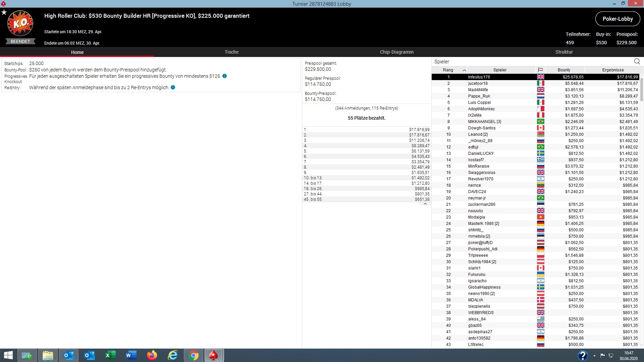
Task: Select player jucetoor18 row
Action: pyautogui.click(x=478, y=83)
